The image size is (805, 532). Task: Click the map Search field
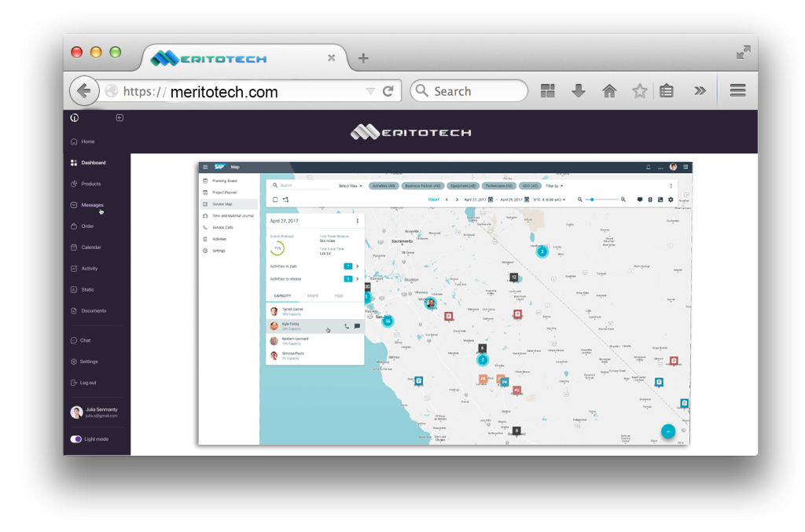302,185
